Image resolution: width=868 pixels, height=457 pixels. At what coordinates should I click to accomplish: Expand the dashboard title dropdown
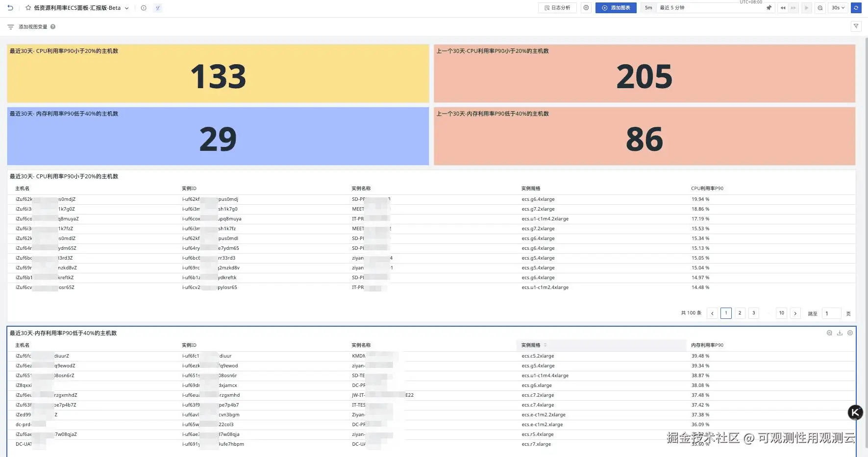[127, 8]
